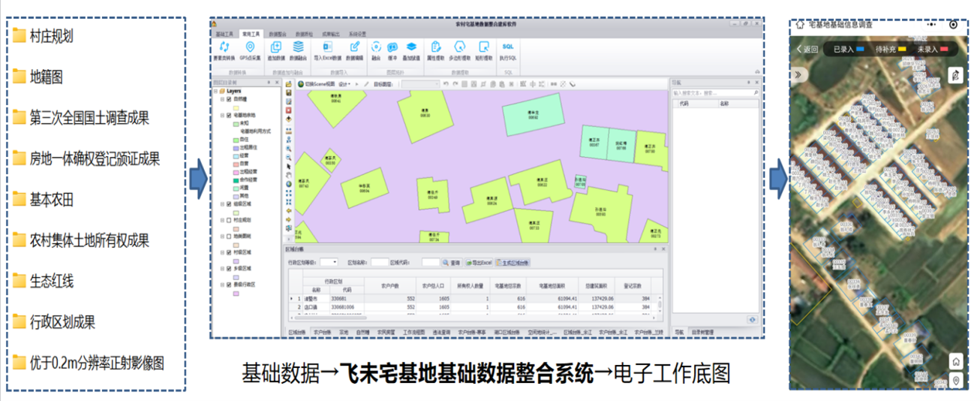Tap the location pin icon on mobile map
Image resolution: width=980 pixels, height=401 pixels.
point(956,381)
